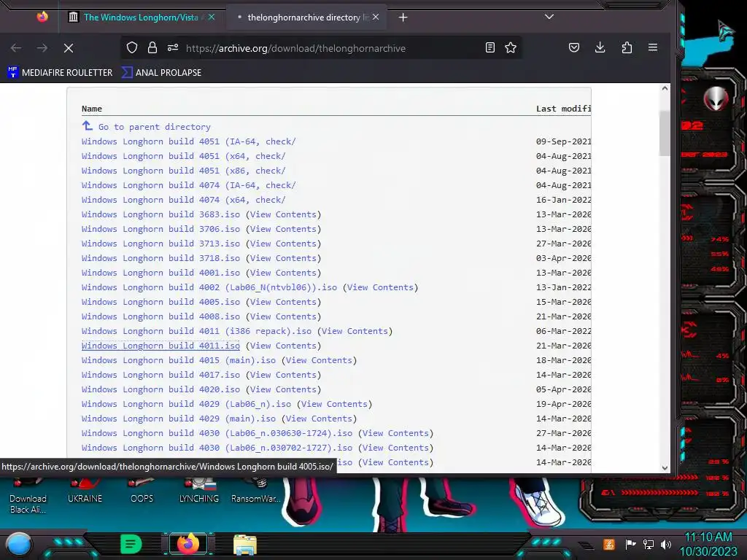Screen dimensions: 747x560
Task: Open the extensions puzzle icon
Action: 627,47
